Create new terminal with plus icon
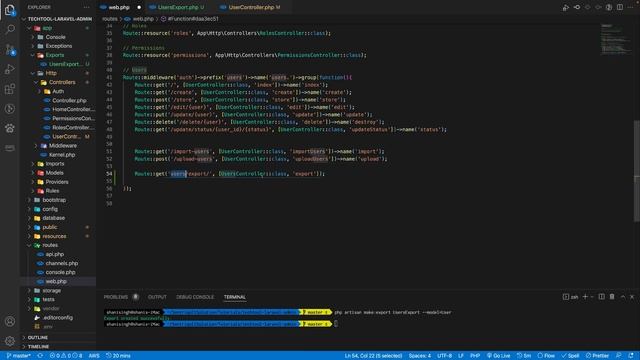The height and width of the screenshot is (360, 640). click(x=585, y=297)
